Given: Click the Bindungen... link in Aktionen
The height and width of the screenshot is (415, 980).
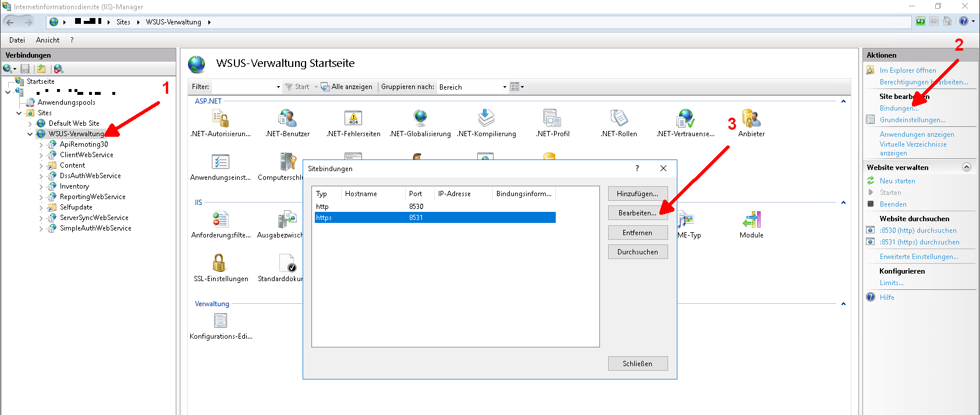Looking at the screenshot, I should 898,108.
